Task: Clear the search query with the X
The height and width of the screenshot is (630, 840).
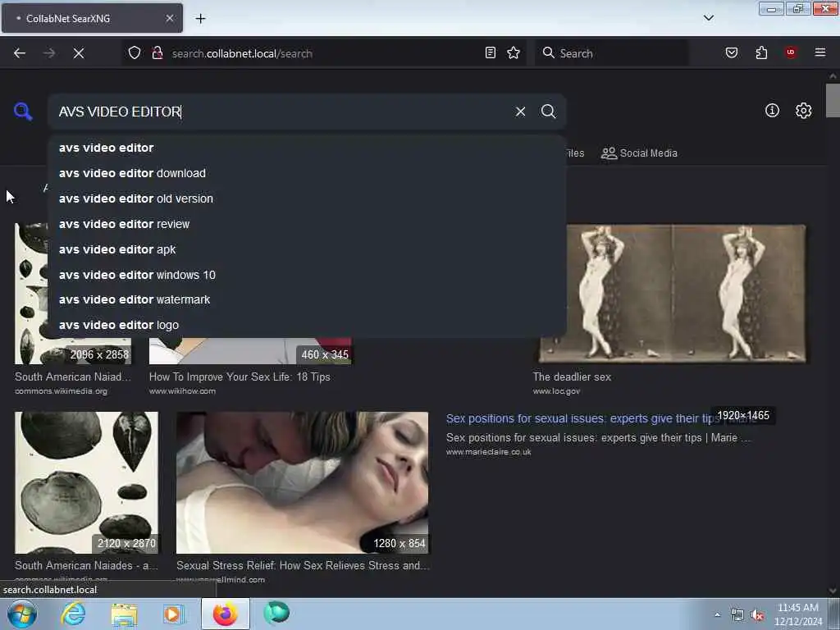Action: (x=520, y=112)
